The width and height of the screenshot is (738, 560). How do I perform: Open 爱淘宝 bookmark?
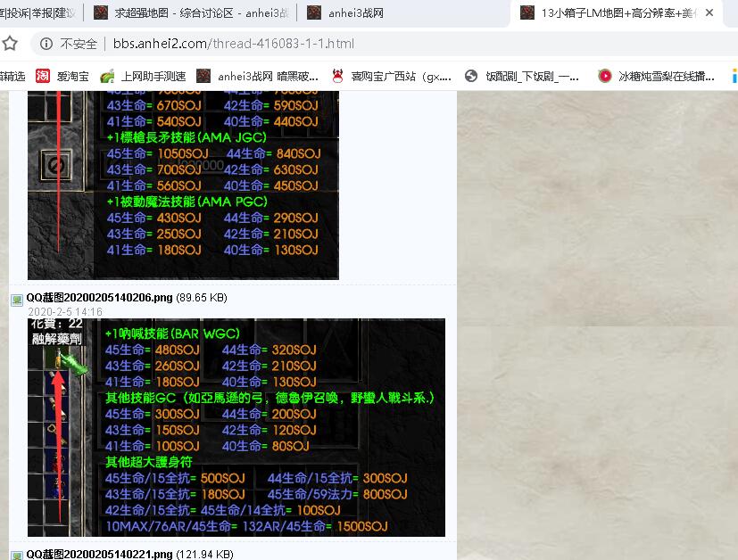coord(62,77)
